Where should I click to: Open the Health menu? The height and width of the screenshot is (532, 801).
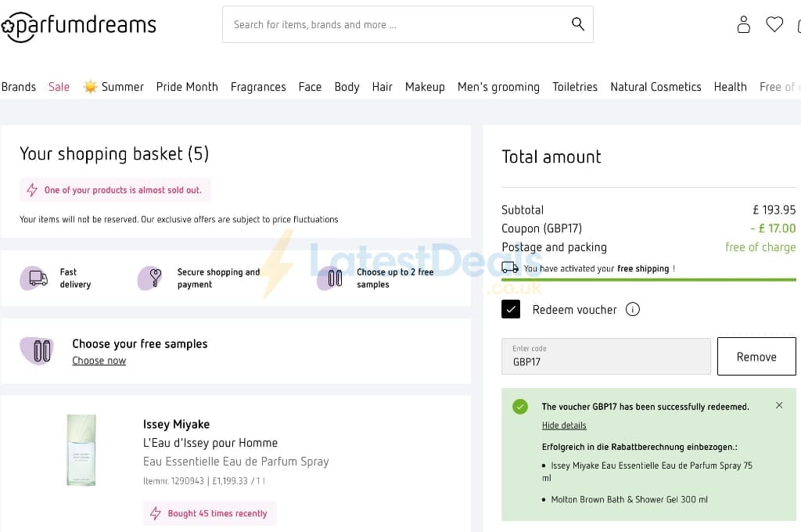pos(730,87)
